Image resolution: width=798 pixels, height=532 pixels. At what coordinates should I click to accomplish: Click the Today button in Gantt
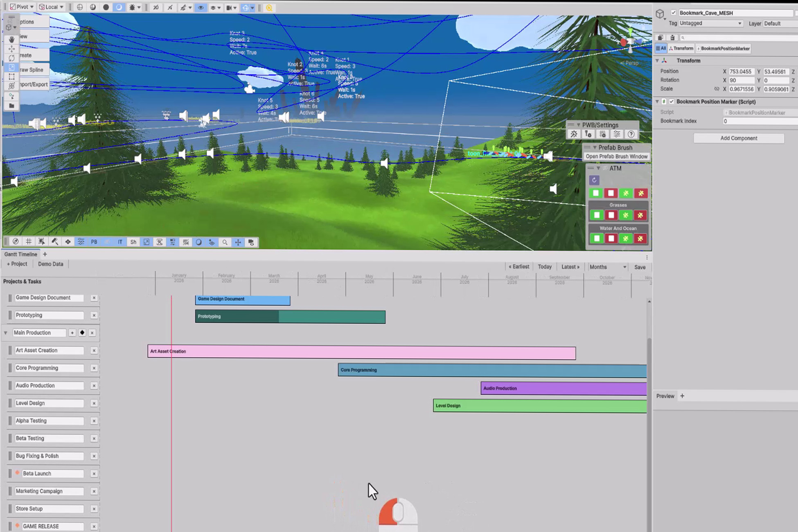tap(544, 267)
